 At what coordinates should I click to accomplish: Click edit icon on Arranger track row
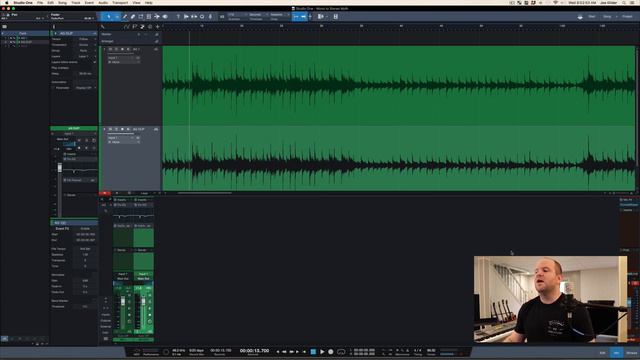157,41
